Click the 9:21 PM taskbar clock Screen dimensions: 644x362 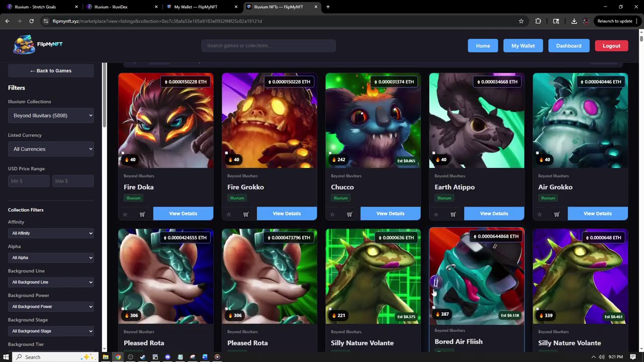point(615,357)
